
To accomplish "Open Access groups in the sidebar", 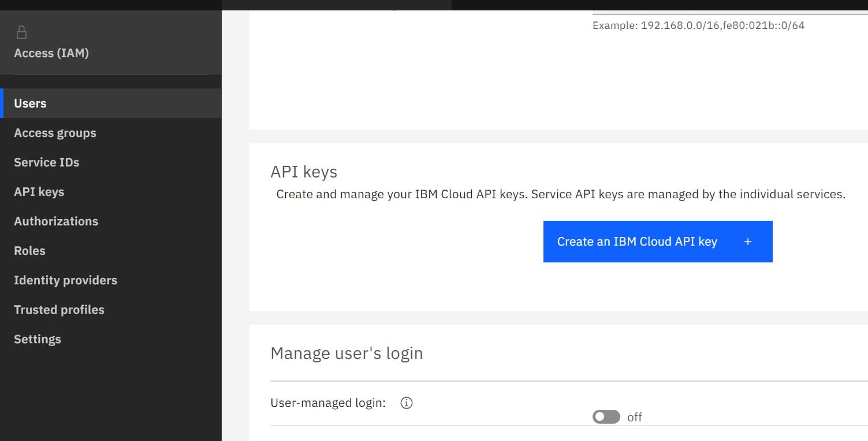I will point(111,133).
